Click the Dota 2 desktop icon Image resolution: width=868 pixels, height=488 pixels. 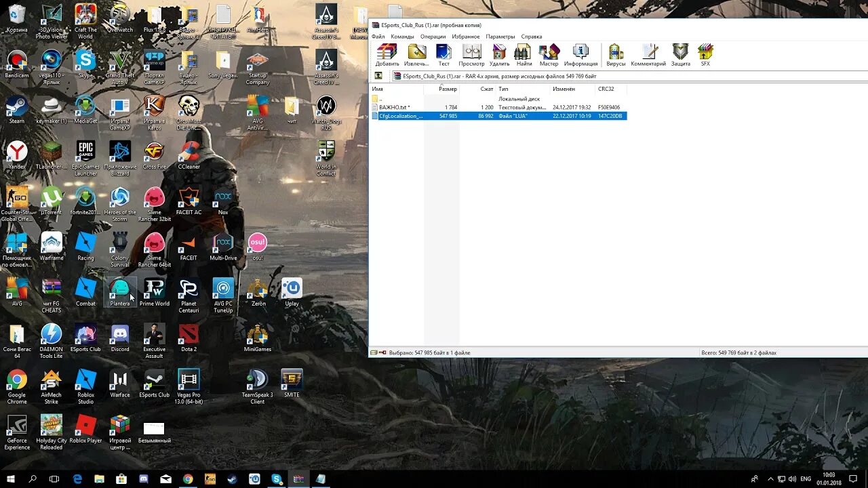point(189,338)
